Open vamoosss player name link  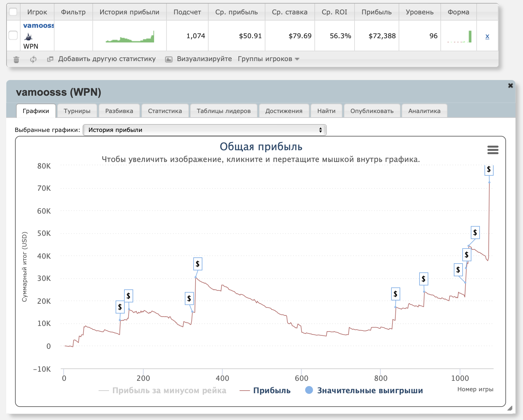point(39,25)
